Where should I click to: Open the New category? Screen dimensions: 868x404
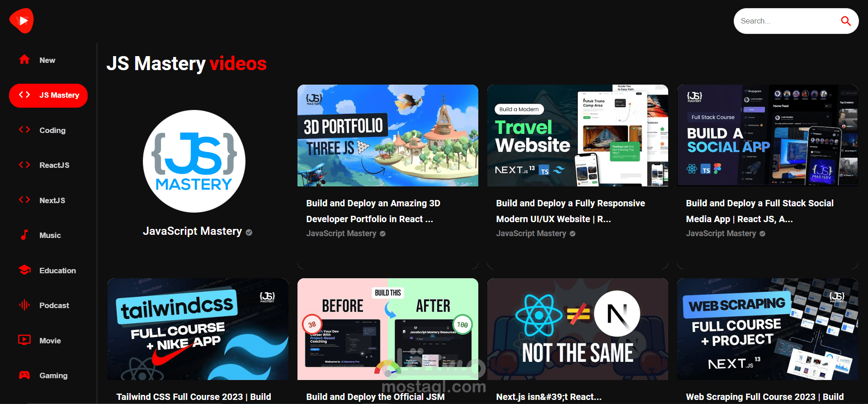(x=48, y=60)
